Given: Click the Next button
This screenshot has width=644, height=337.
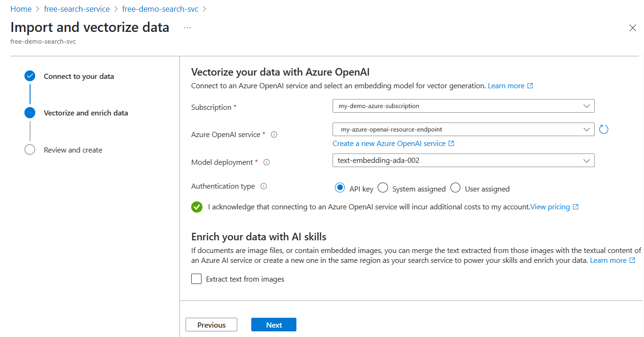Looking at the screenshot, I should click(x=274, y=325).
